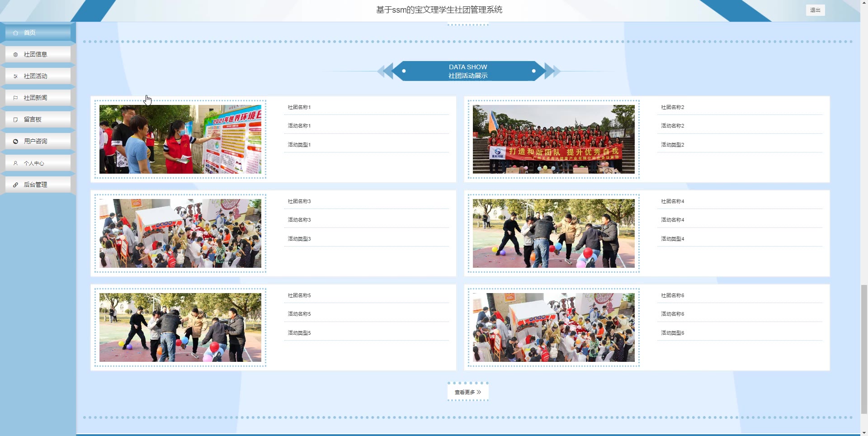The image size is (868, 436).
Task: Select the 活动名称1 text
Action: pos(299,126)
